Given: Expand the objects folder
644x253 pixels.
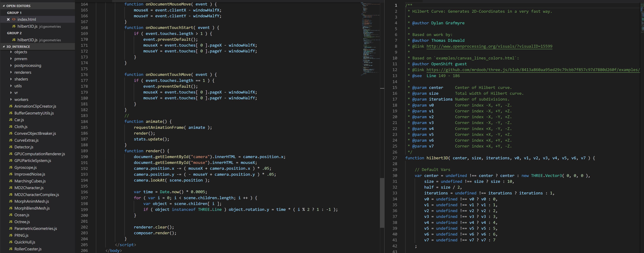Looking at the screenshot, I should [11, 52].
